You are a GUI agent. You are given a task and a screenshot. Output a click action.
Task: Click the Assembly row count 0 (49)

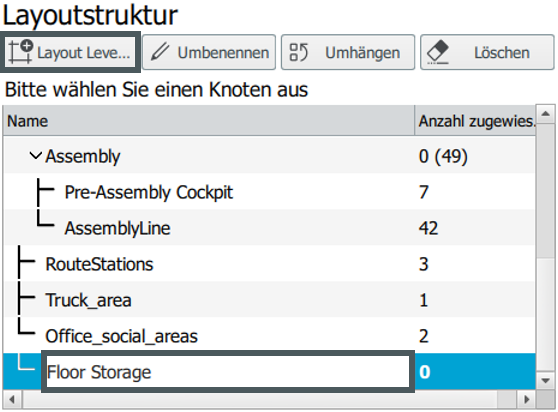tap(443, 156)
